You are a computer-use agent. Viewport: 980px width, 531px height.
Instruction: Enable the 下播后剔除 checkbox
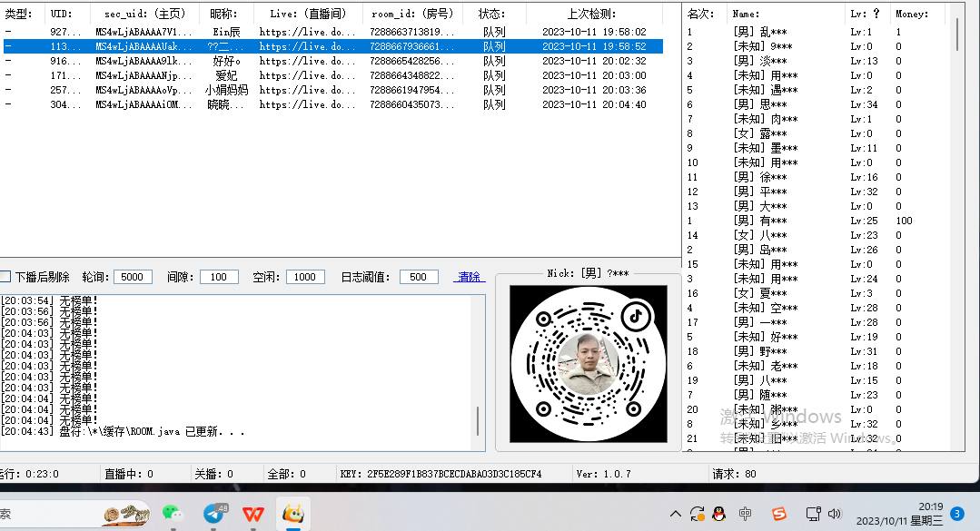[5, 277]
